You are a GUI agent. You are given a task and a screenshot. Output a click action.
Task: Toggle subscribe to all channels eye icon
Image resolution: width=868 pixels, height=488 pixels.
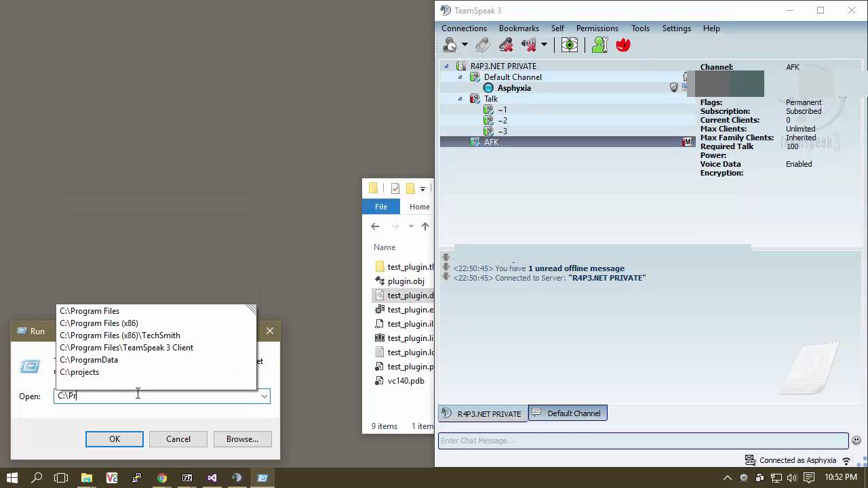point(570,45)
